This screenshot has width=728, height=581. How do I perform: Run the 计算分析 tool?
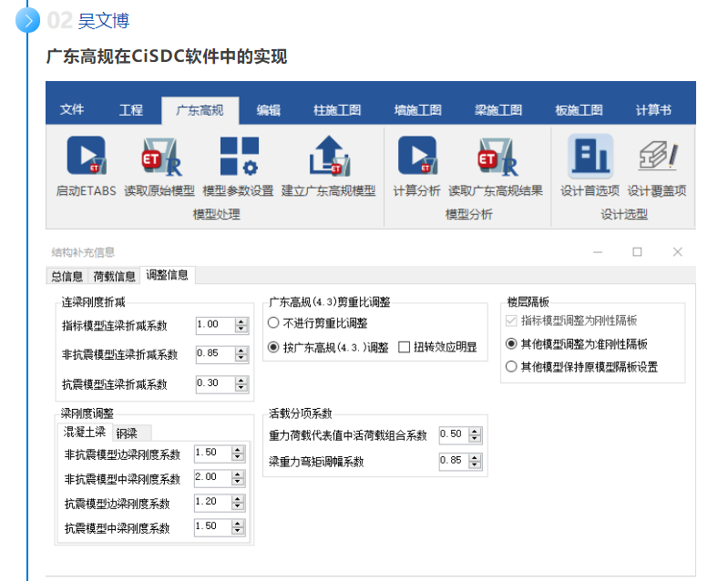(417, 156)
